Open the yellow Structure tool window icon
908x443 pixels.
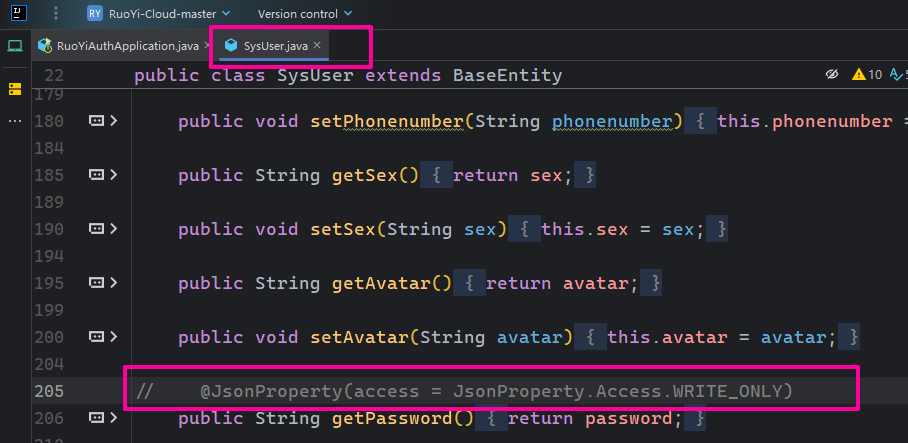tap(14, 89)
